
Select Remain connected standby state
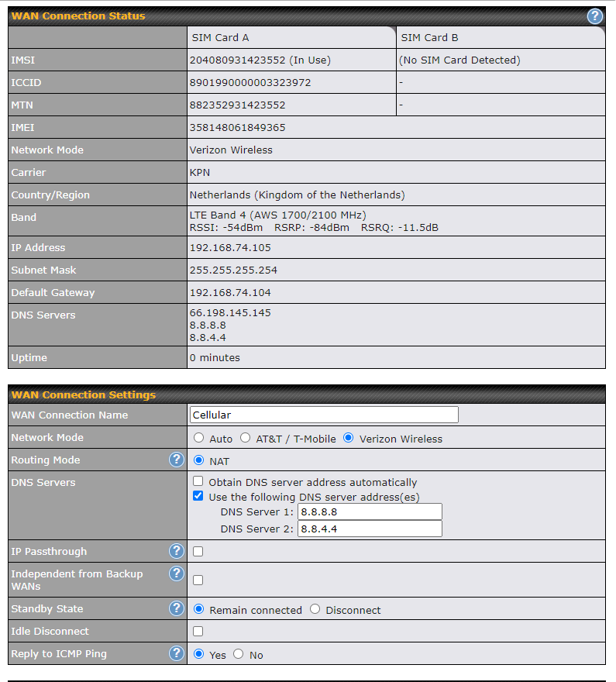[x=198, y=609]
